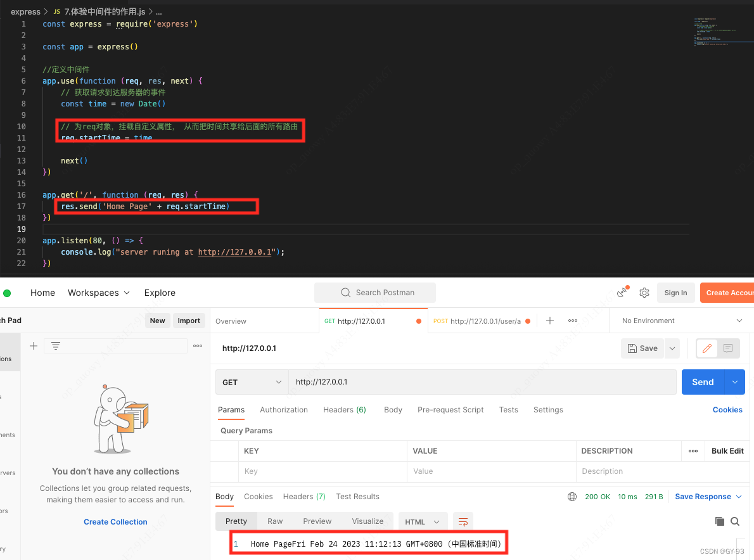This screenshot has height=560, width=754.
Task: Click the query param Key field
Action: (x=323, y=471)
